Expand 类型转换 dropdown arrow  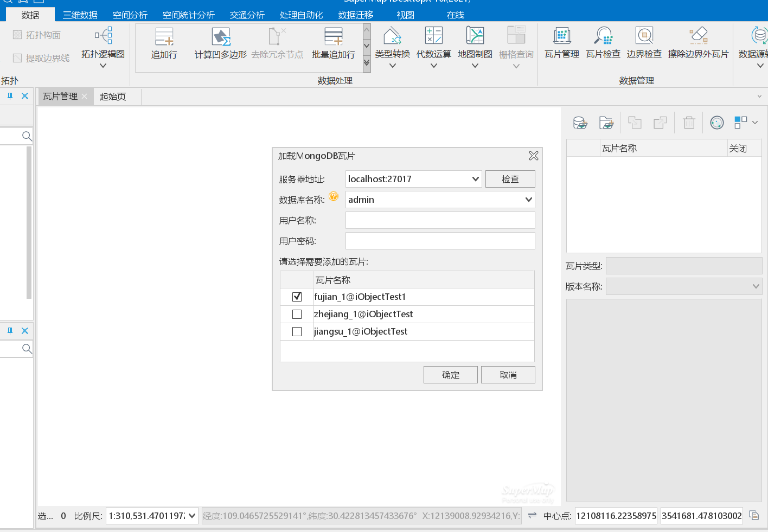[x=393, y=66]
